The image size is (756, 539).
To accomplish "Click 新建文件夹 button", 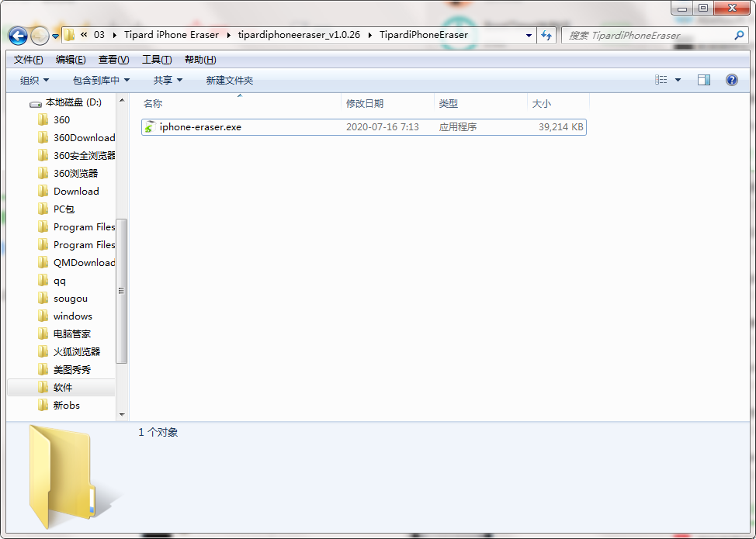I will point(230,81).
